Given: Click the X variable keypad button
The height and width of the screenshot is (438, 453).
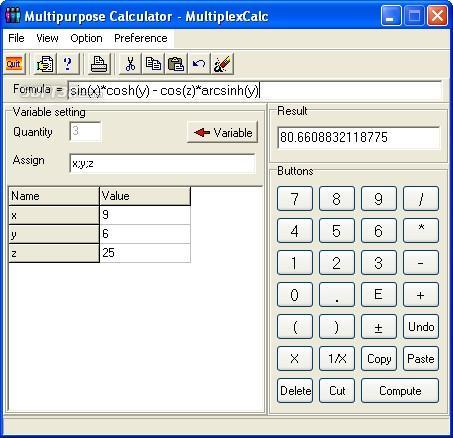Looking at the screenshot, I should click(x=295, y=359).
